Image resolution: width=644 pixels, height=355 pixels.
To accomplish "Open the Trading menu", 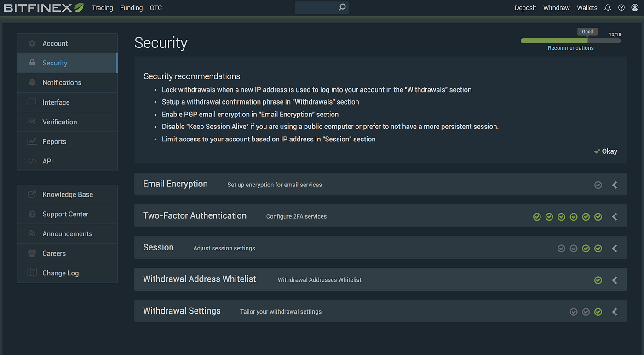I will coord(102,8).
